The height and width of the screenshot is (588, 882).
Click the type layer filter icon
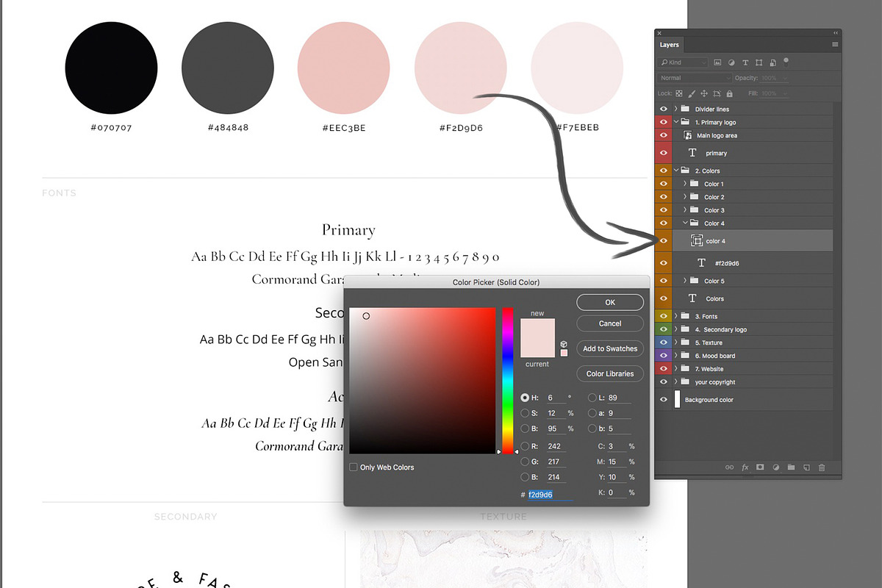745,63
